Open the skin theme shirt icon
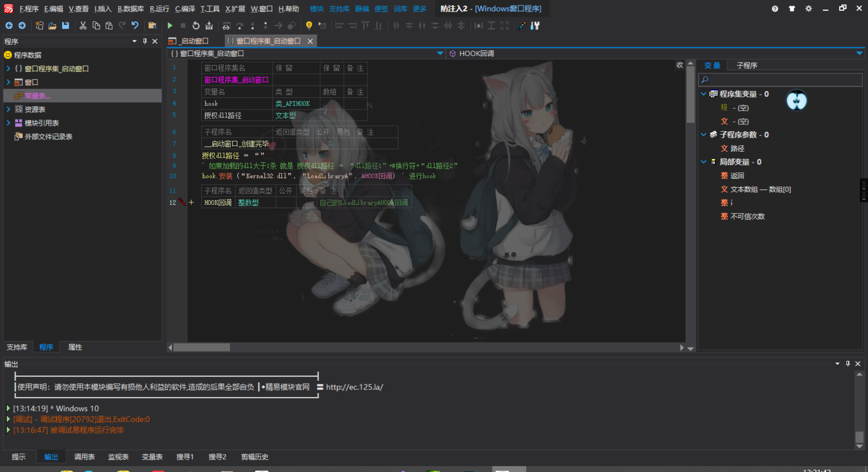 click(792, 9)
